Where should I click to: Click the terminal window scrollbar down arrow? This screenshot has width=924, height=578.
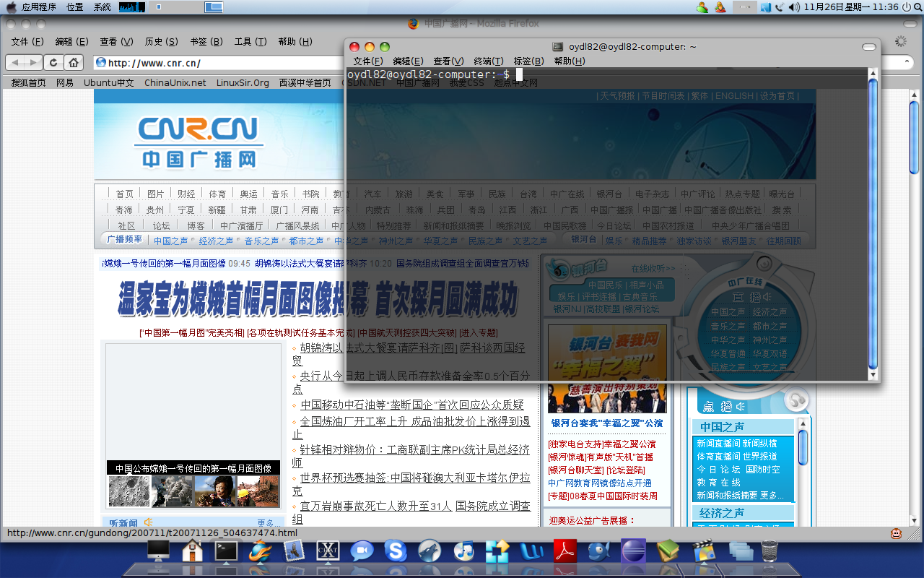coord(873,375)
